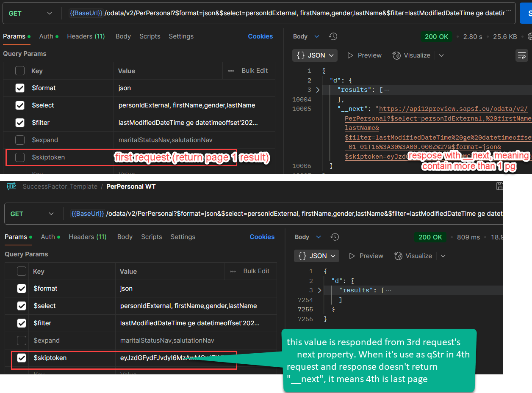Expand the results array at line 3
The height and width of the screenshot is (393, 532).
(318, 90)
